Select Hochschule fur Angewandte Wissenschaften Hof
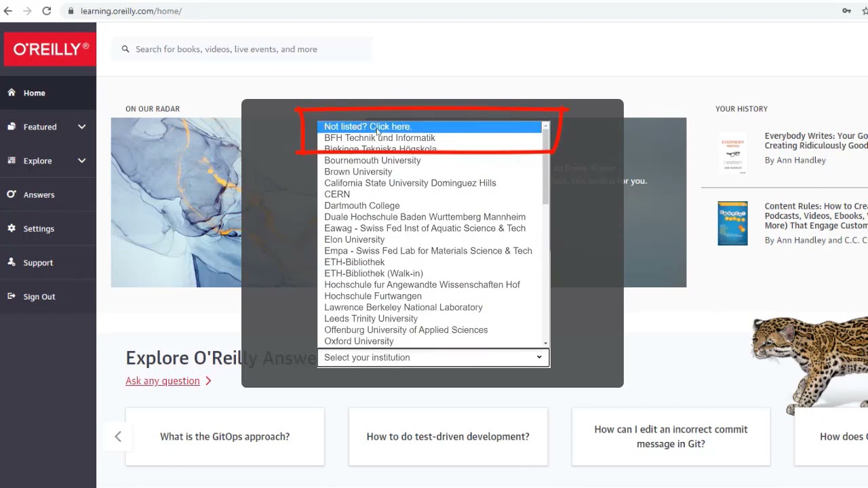The height and width of the screenshot is (488, 868). [x=429, y=285]
